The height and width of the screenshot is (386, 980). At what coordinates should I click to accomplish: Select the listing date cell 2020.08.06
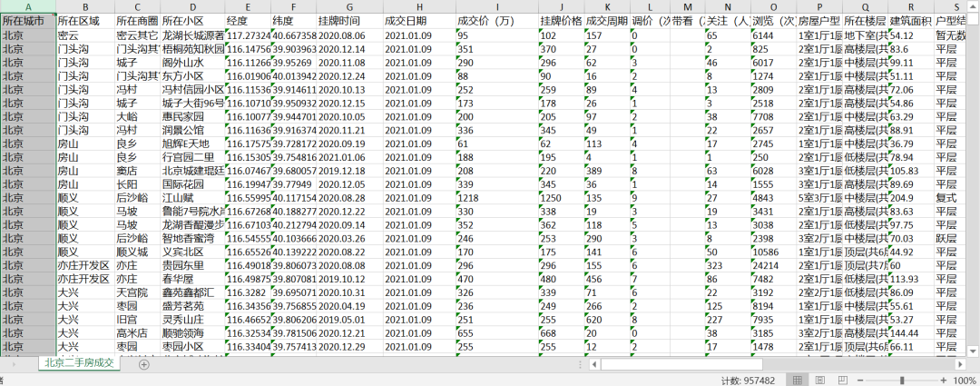click(x=350, y=35)
